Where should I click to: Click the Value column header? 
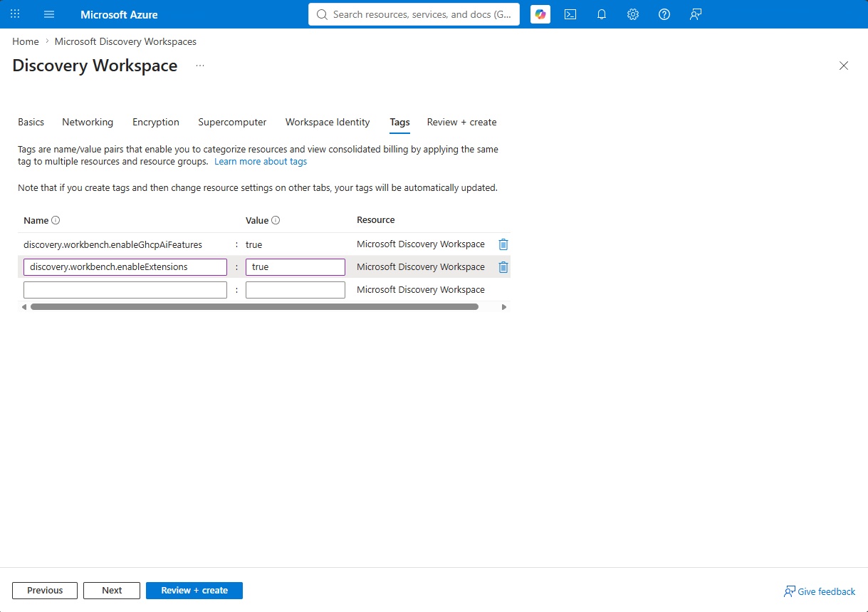click(x=257, y=220)
